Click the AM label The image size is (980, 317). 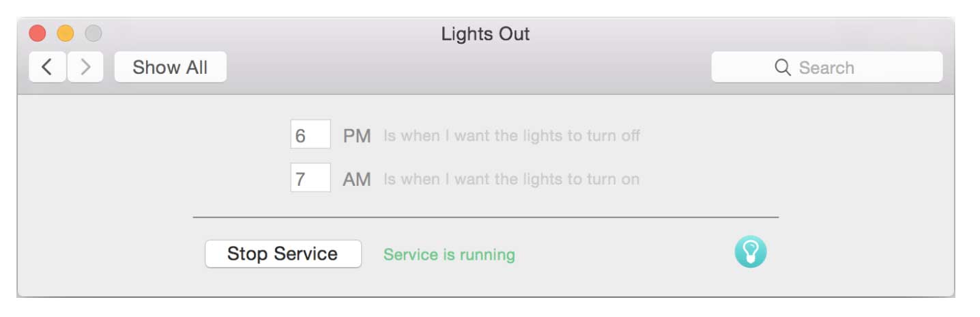pyautogui.click(x=356, y=180)
